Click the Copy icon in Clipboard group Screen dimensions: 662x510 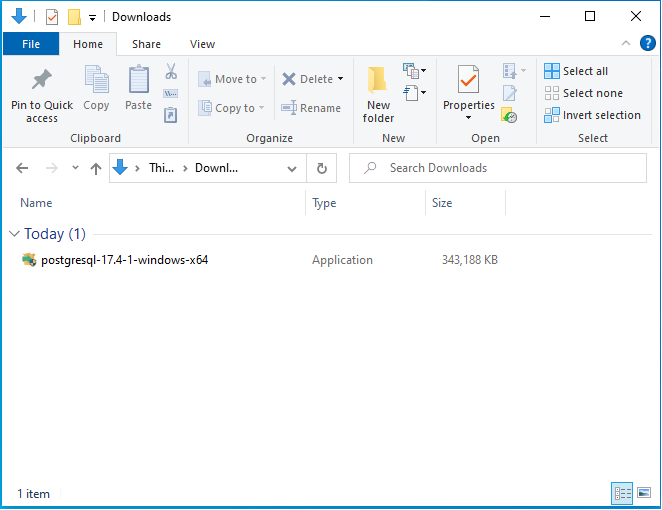[x=96, y=80]
